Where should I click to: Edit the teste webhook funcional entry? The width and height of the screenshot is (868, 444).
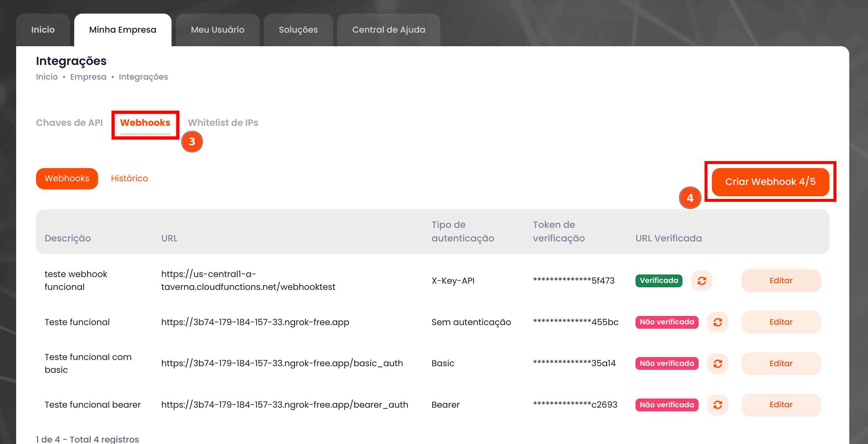point(781,281)
